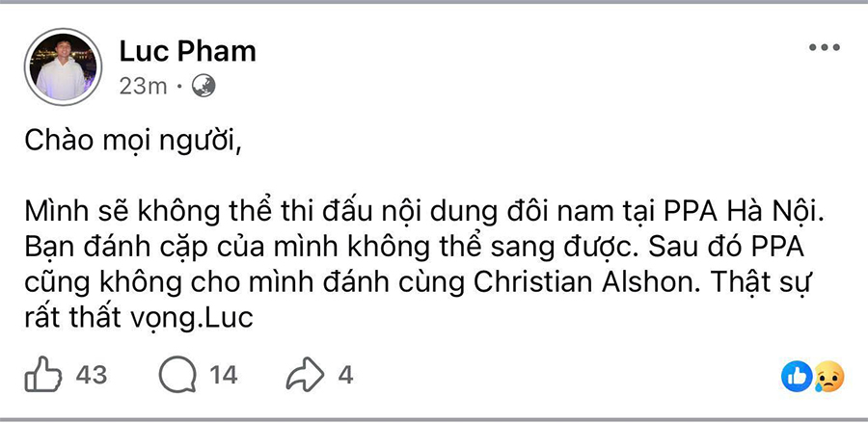Click the comment count 14
This screenshot has width=868, height=423.
(223, 375)
